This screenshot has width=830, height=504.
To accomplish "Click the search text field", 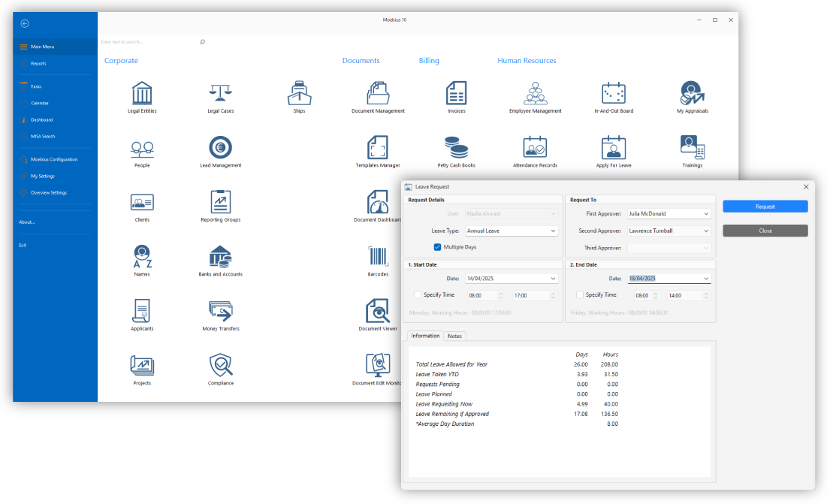I will [x=149, y=42].
